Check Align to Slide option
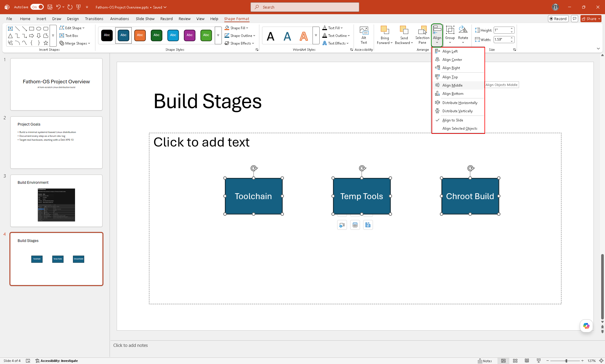This screenshot has width=605, height=364. [458, 120]
